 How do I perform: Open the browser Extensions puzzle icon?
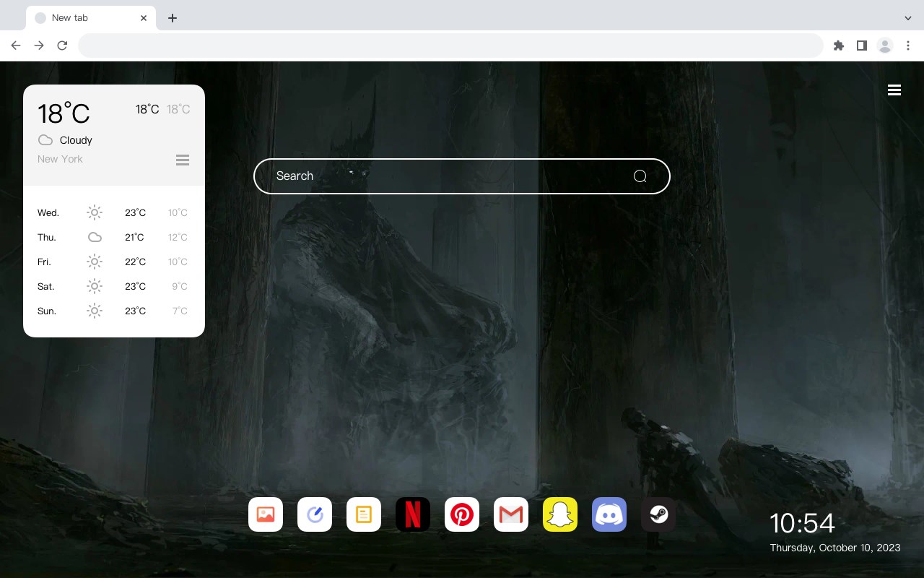coord(839,46)
